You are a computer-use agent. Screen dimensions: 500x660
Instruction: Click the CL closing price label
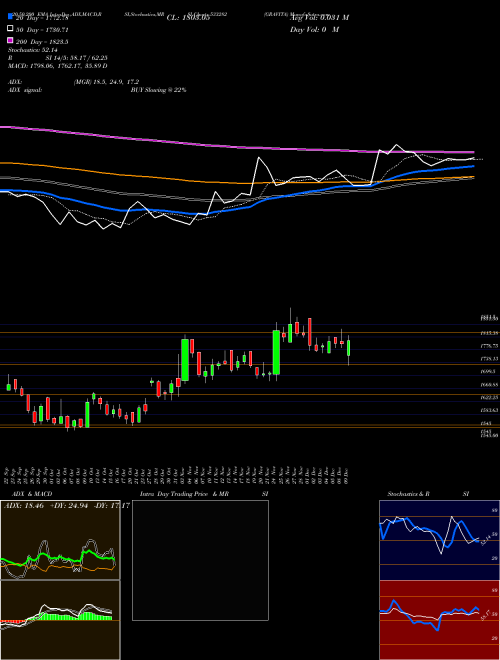(x=188, y=18)
